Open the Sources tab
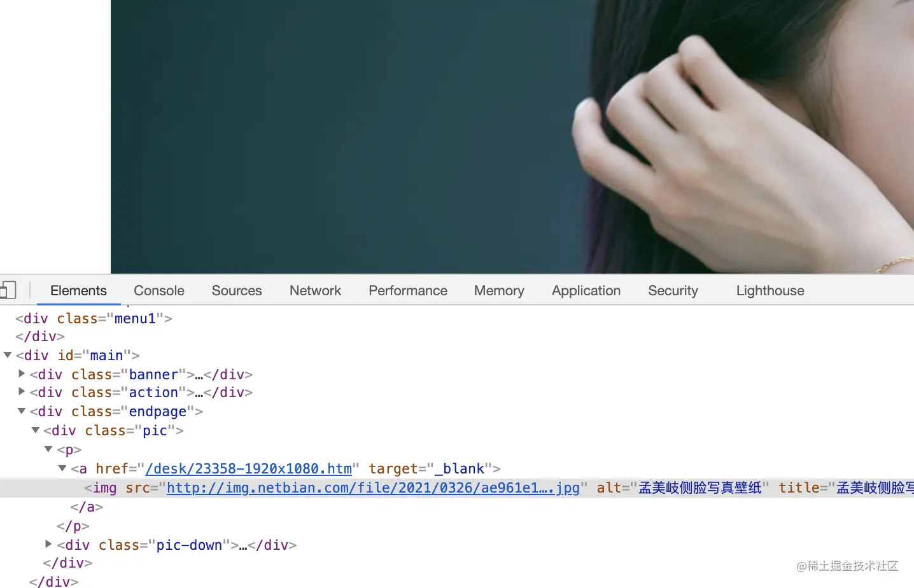The height and width of the screenshot is (588, 914). coord(237,291)
